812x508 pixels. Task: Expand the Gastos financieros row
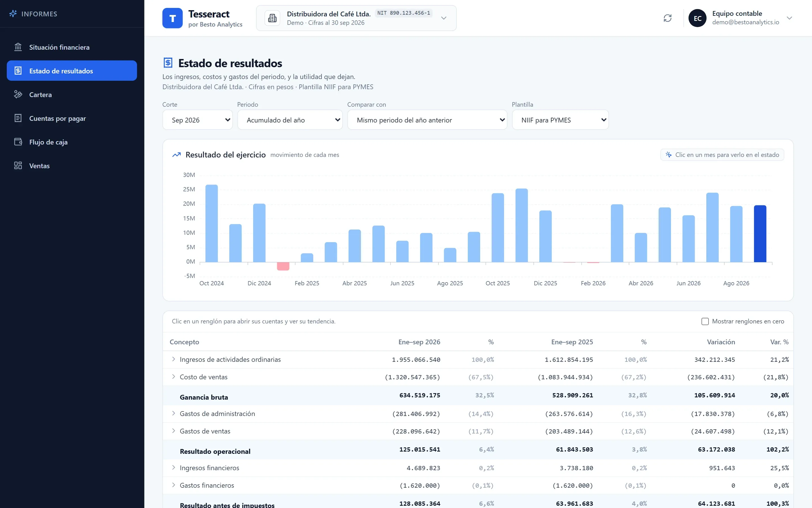point(173,485)
